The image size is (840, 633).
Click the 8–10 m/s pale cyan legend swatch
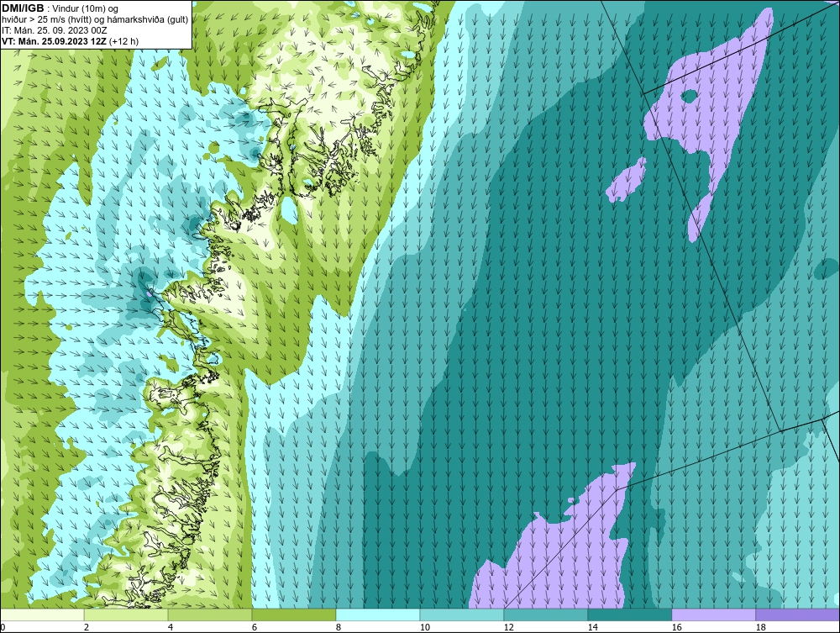click(378, 615)
